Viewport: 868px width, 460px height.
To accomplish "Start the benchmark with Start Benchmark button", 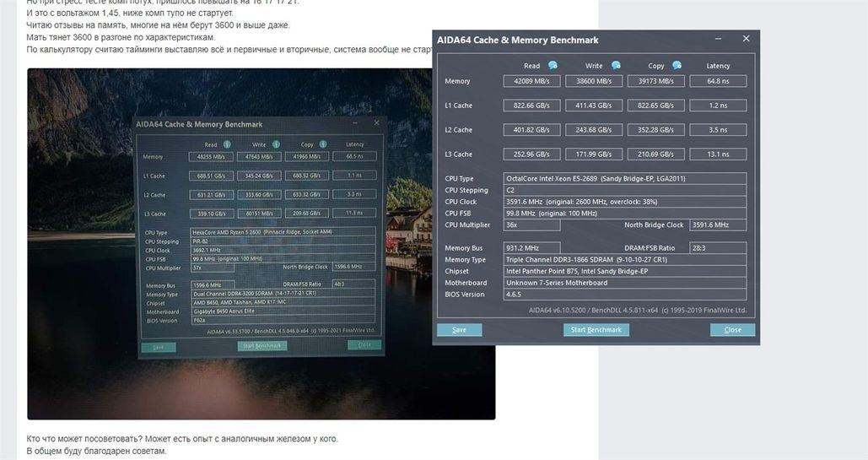I will pos(596,330).
